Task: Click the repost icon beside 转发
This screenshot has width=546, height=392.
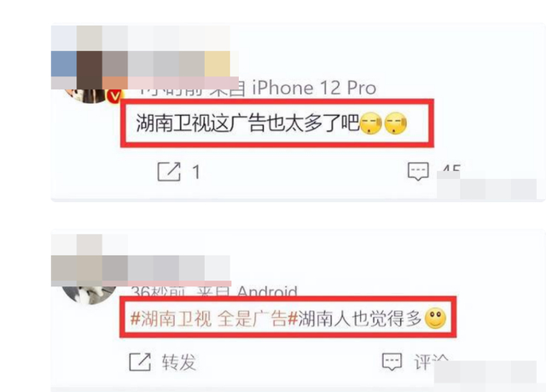Action: (140, 361)
